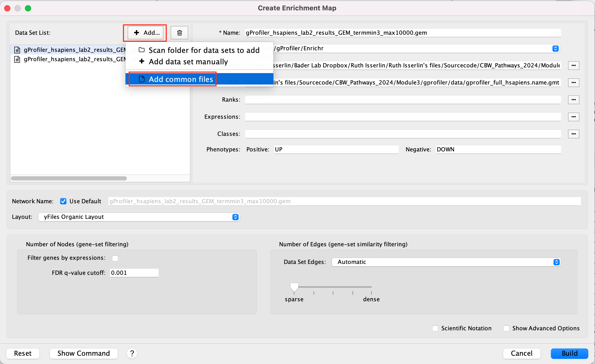Enable Show Advanced Options checkbox
595x364 pixels.
506,328
